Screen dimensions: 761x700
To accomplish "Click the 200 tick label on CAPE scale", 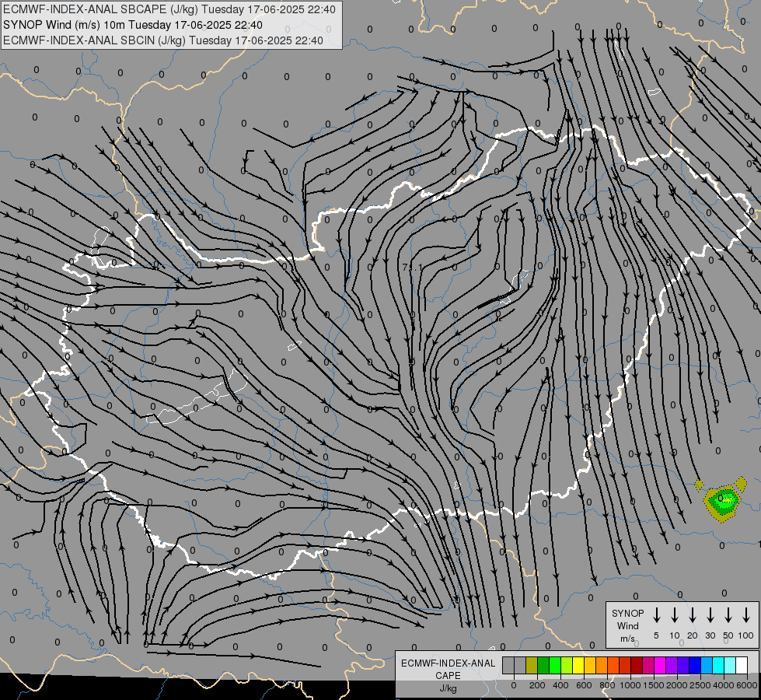I will (x=537, y=685).
